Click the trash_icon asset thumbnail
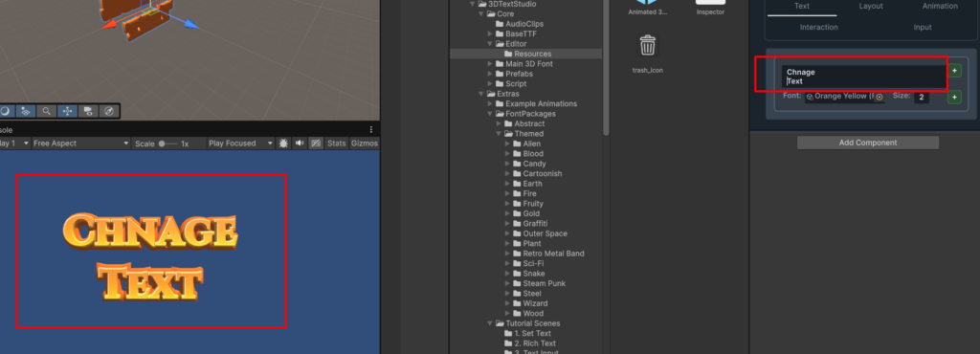The height and width of the screenshot is (354, 980). pos(648,46)
